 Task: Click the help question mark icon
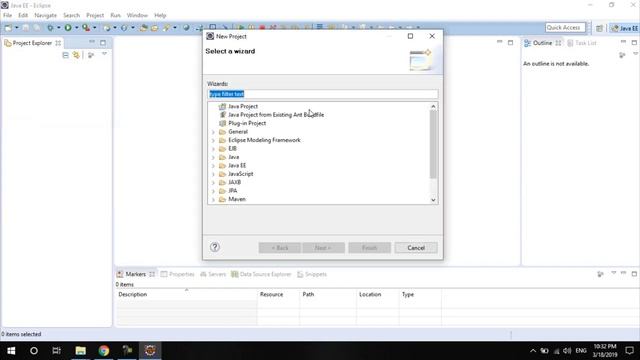pos(215,247)
